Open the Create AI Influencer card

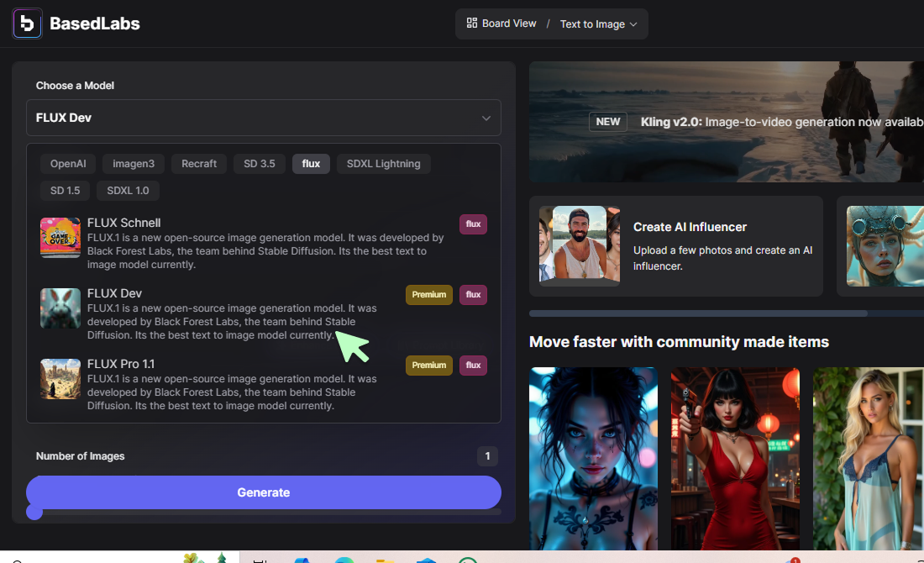pos(676,246)
